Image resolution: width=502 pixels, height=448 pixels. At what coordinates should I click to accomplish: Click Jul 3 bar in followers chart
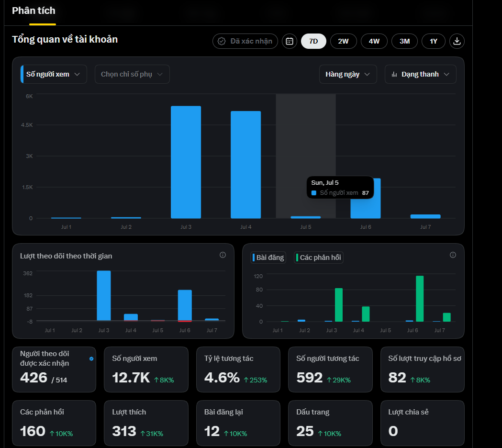[104, 296]
